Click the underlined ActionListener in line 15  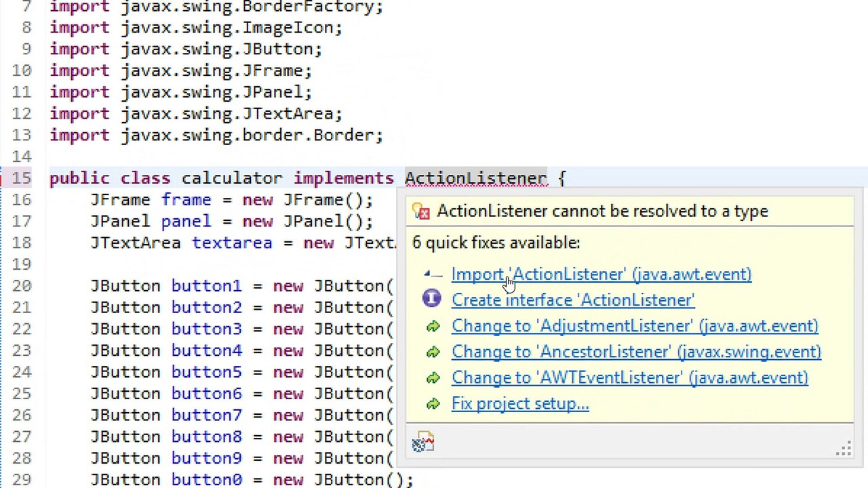click(x=475, y=178)
